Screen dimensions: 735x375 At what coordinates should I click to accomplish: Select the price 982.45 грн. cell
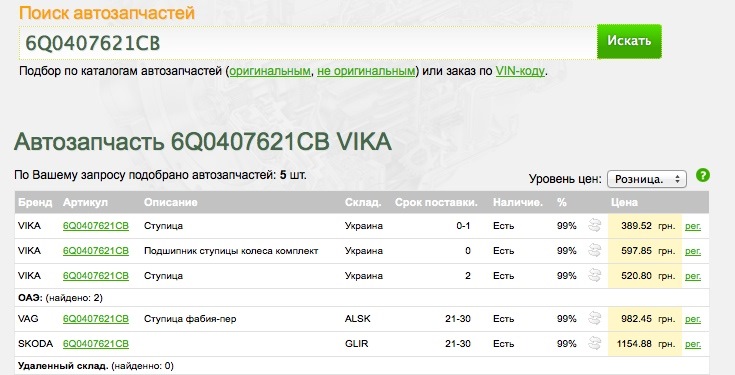[645, 319]
